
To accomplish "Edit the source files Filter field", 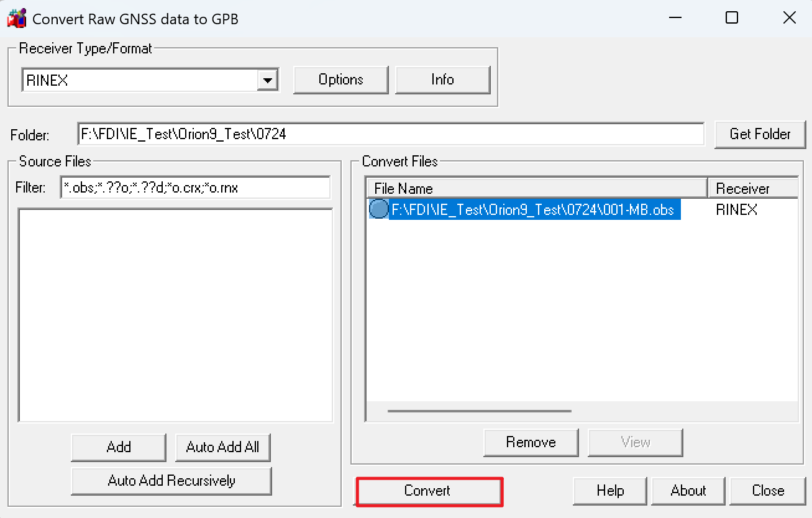I will (195, 188).
